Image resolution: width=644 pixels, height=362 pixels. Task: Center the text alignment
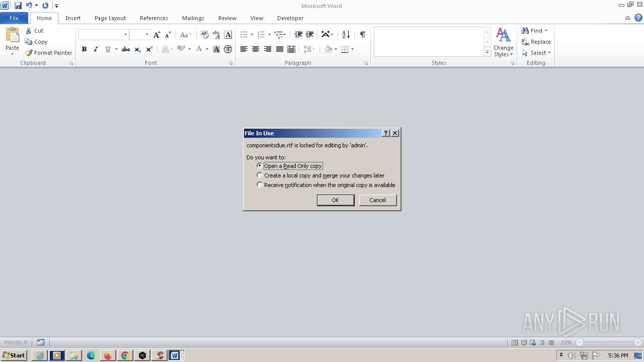(256, 49)
